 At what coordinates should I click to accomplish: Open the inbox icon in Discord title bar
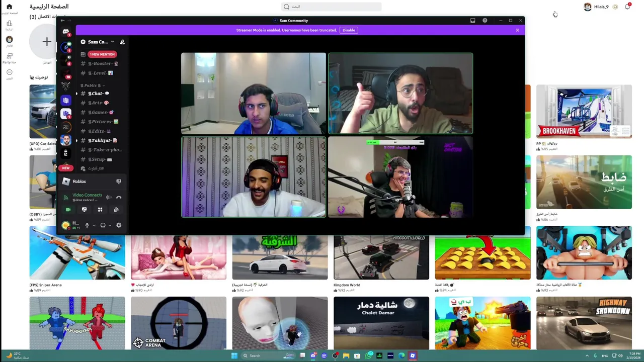[472, 21]
